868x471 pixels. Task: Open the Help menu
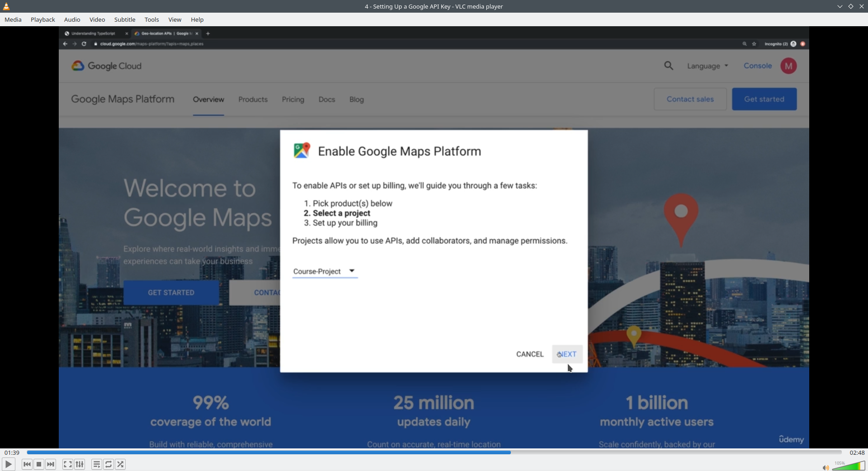(x=197, y=19)
